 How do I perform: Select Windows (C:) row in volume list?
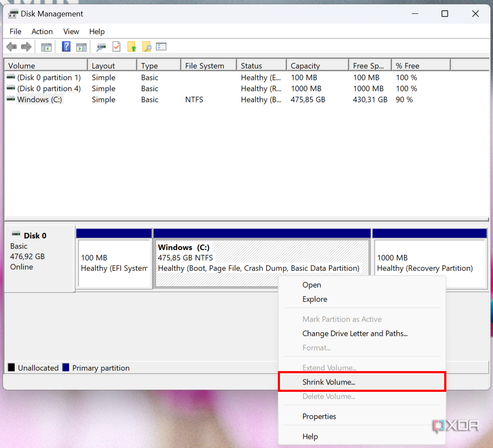[39, 100]
